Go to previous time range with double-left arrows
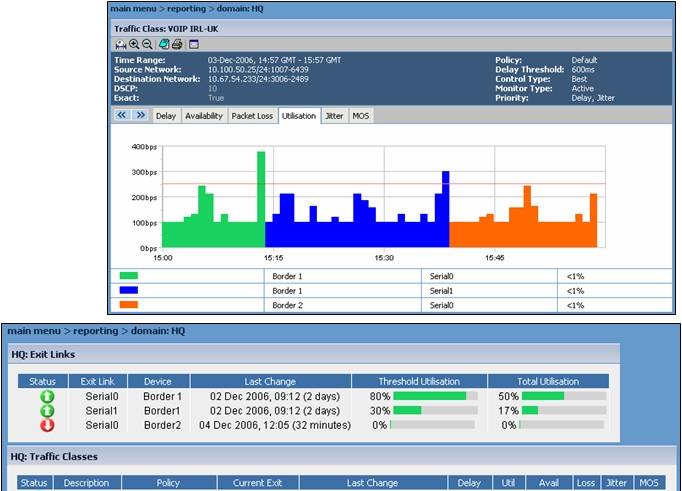Screen dimensions: 682x491 [122, 115]
